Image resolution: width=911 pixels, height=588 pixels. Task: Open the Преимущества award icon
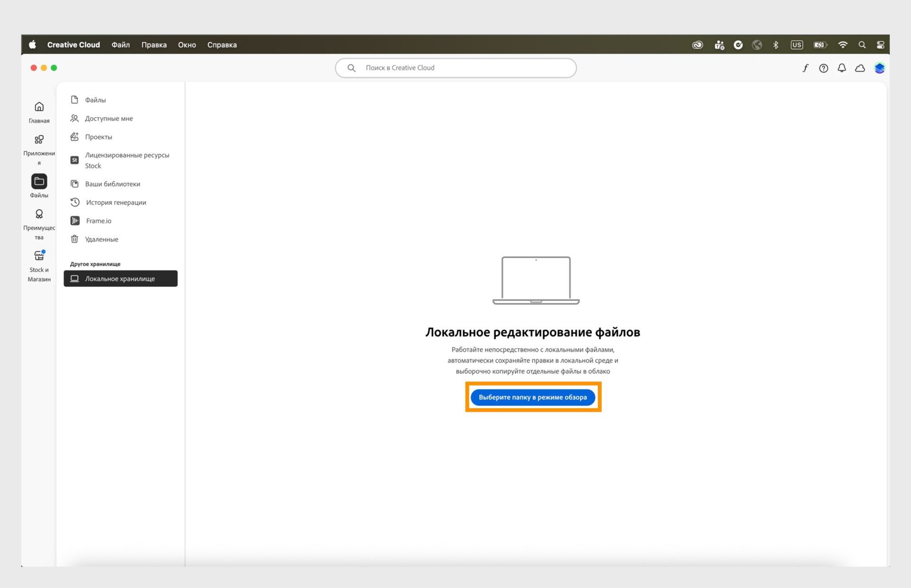pos(39,214)
